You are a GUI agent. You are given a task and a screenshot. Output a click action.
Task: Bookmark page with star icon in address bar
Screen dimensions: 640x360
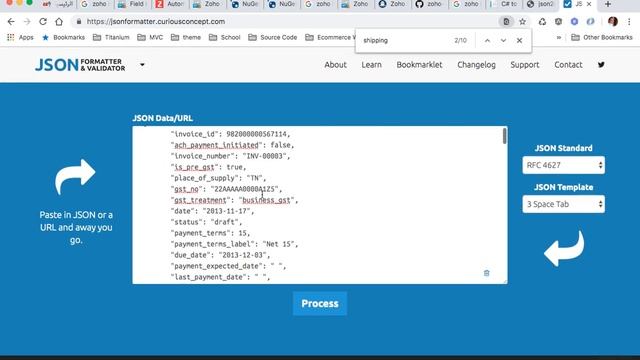(x=522, y=22)
